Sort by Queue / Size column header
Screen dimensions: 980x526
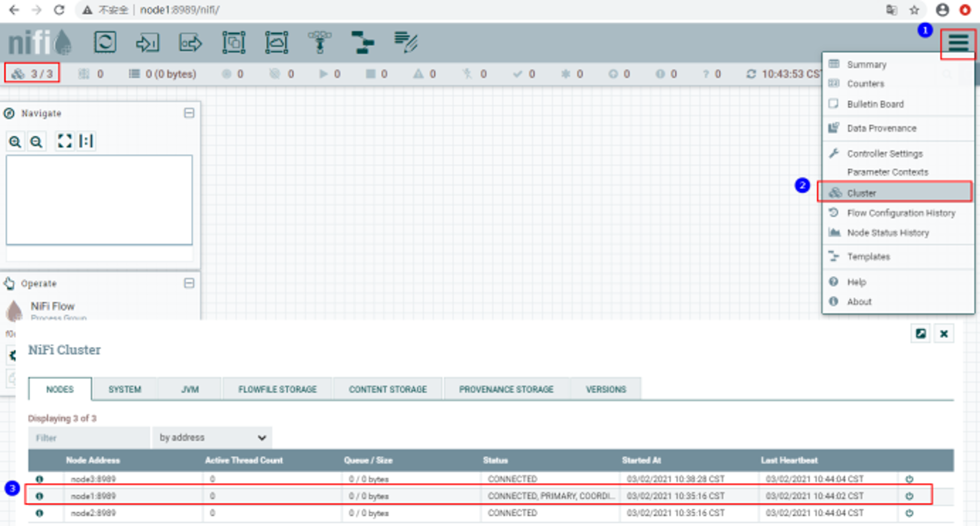coord(368,460)
